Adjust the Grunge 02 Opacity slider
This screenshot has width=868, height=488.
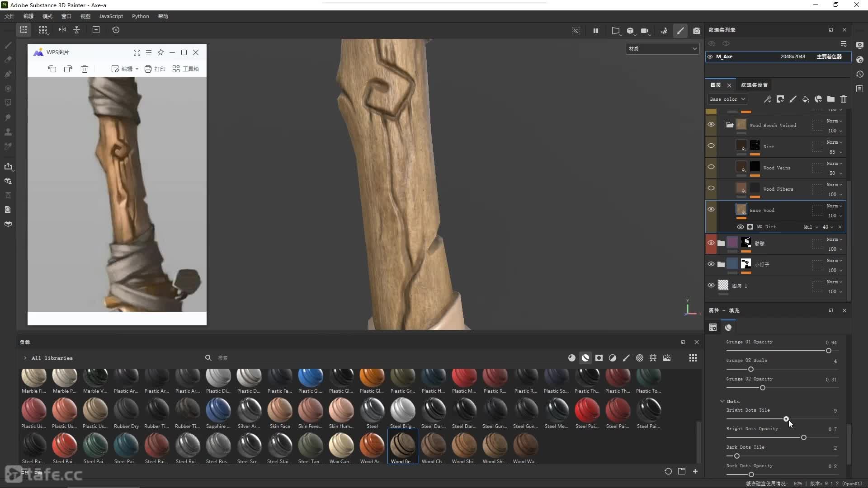click(782, 388)
